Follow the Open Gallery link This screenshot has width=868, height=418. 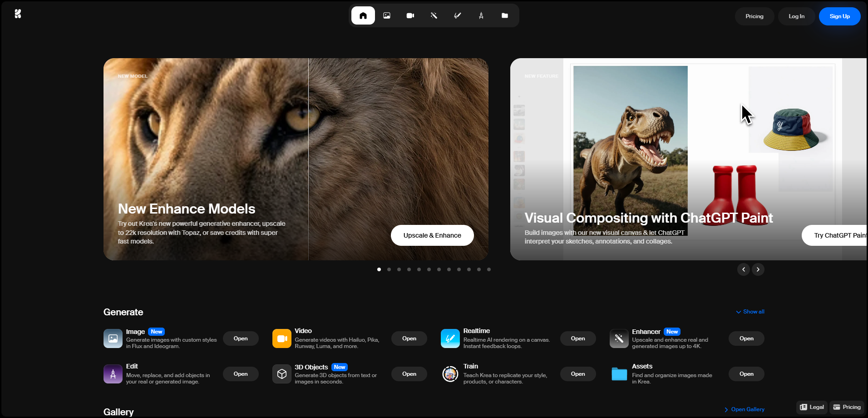click(x=745, y=409)
